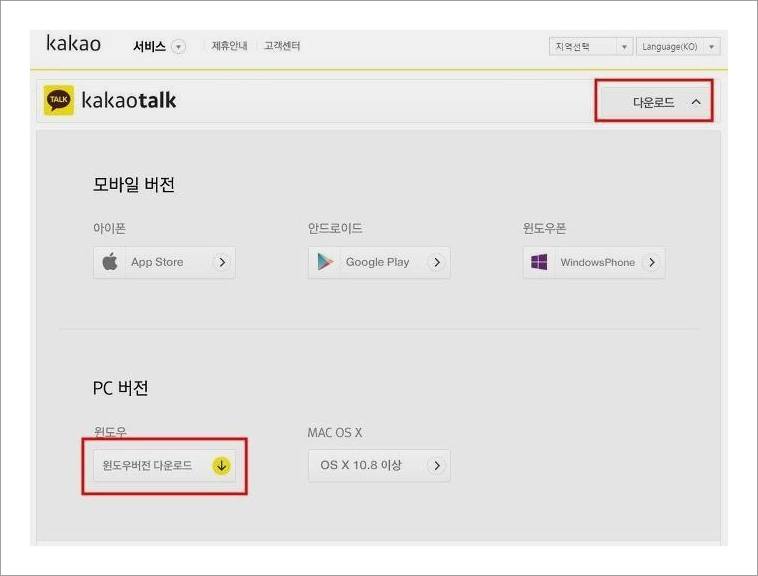This screenshot has width=758, height=576.
Task: Open the 지역선택 dropdown
Action: point(591,46)
